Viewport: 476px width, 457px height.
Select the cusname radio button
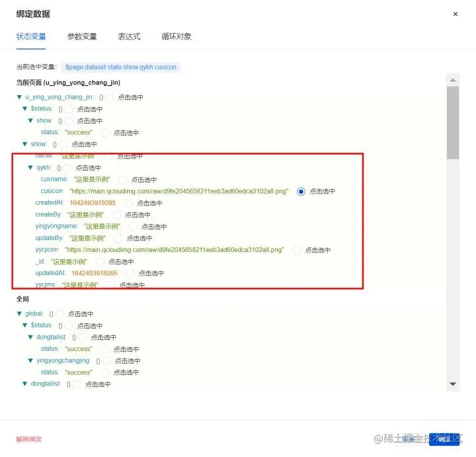click(x=123, y=180)
